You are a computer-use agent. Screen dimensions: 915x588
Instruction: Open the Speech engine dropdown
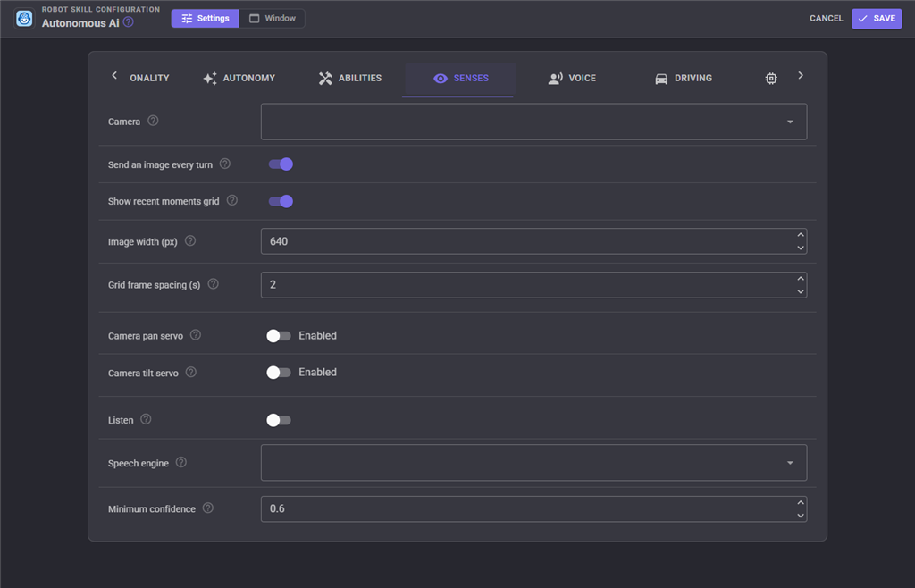point(533,463)
